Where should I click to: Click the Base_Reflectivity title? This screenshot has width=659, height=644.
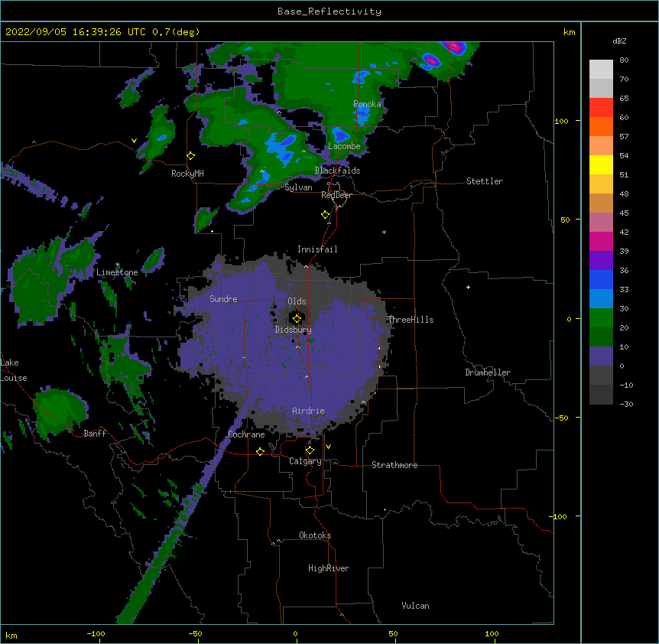pos(329,11)
